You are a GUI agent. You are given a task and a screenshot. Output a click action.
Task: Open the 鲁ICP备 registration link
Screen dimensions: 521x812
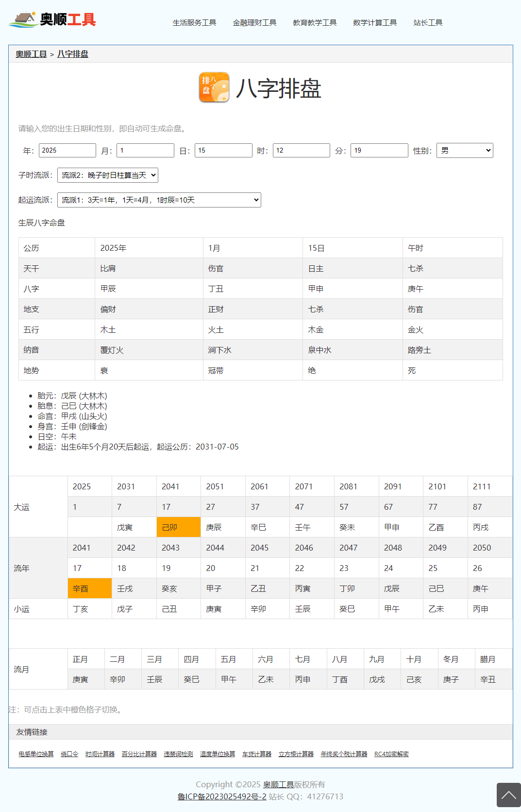(222, 796)
